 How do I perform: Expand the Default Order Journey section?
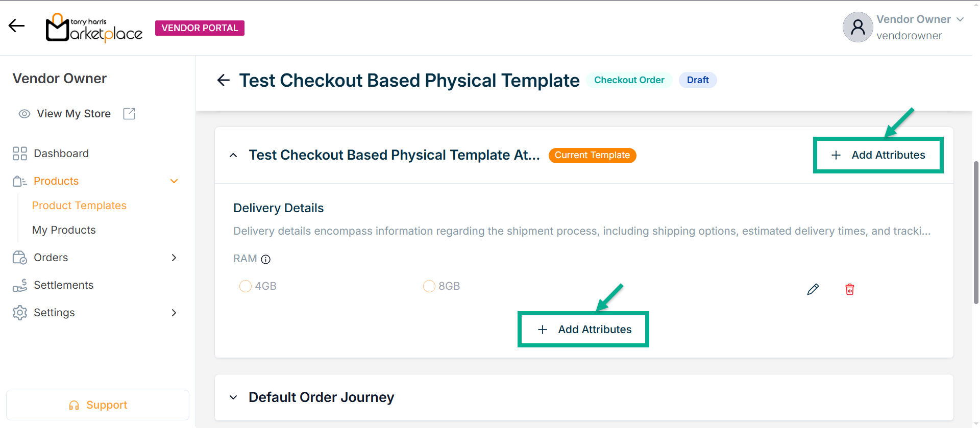(233, 397)
